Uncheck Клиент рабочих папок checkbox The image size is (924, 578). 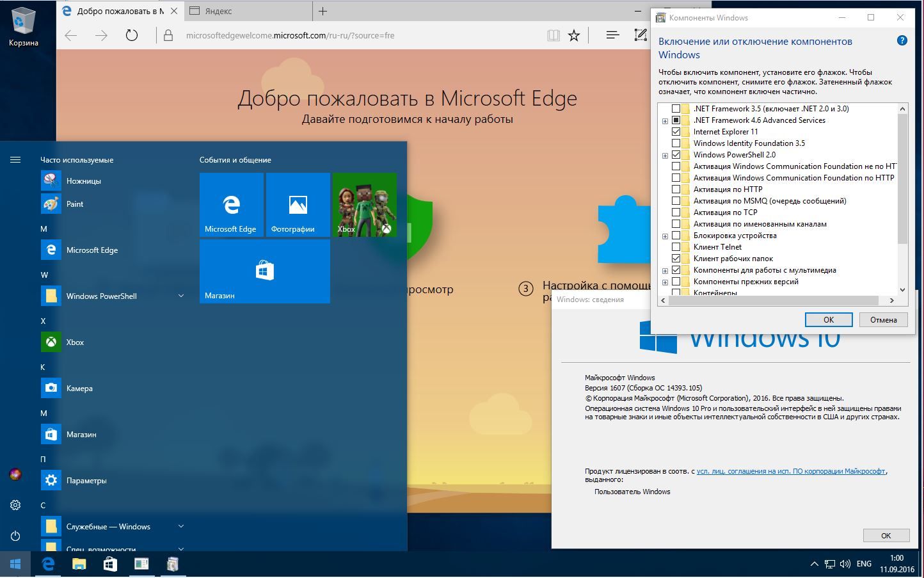pyautogui.click(x=676, y=259)
